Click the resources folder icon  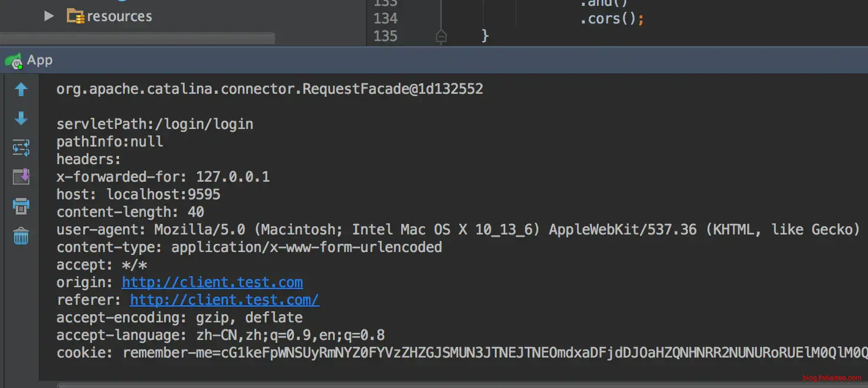[x=75, y=16]
